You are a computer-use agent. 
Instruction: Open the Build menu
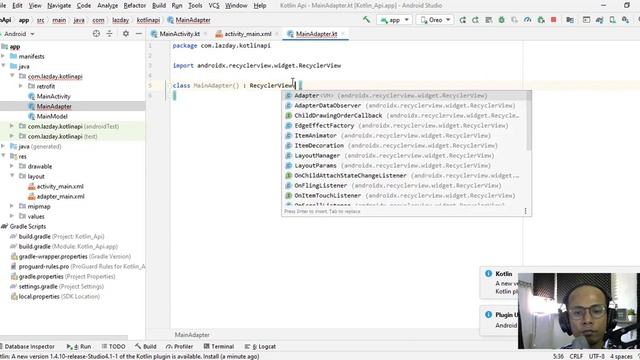coord(159,6)
